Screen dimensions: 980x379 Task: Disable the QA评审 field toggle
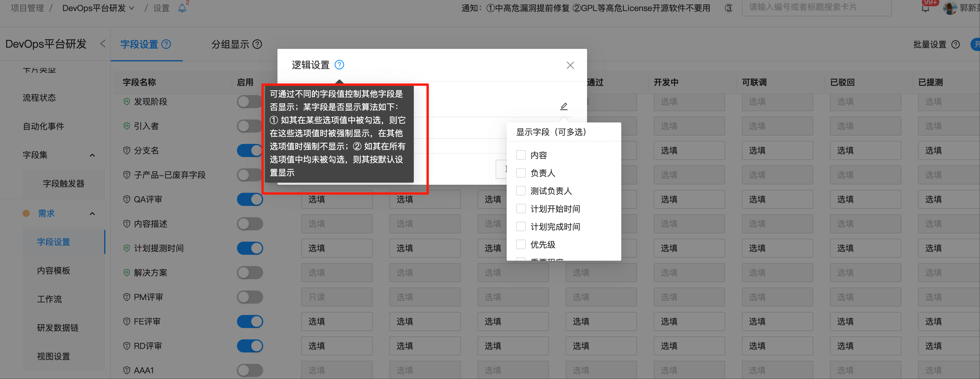pyautogui.click(x=250, y=199)
